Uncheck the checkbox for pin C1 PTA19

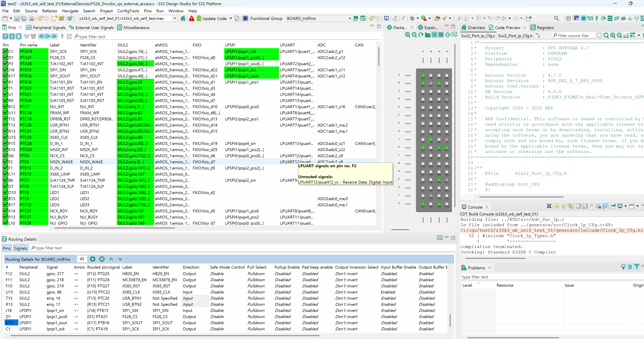pyautogui.click(x=5, y=51)
